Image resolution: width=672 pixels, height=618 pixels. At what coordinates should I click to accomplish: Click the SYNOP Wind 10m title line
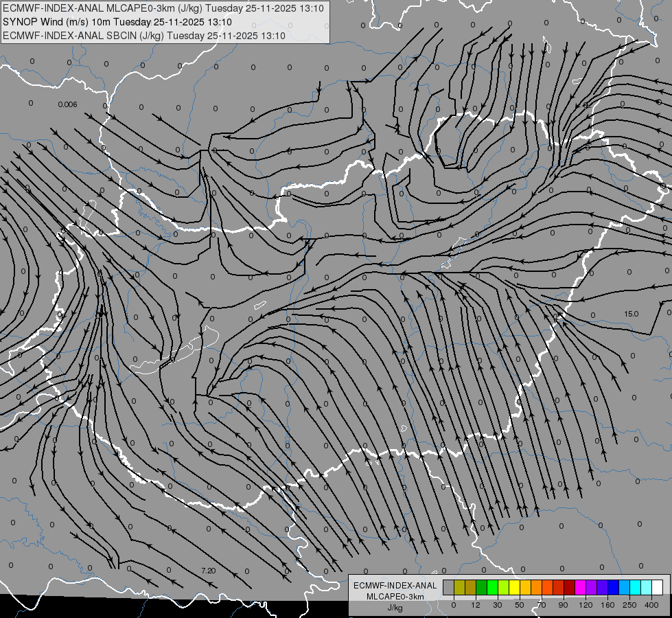point(117,22)
